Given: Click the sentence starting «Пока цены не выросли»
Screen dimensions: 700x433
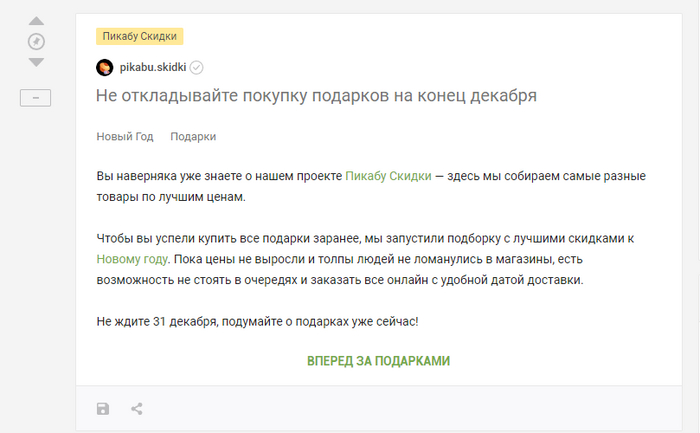Looking at the screenshot, I should 400,259.
